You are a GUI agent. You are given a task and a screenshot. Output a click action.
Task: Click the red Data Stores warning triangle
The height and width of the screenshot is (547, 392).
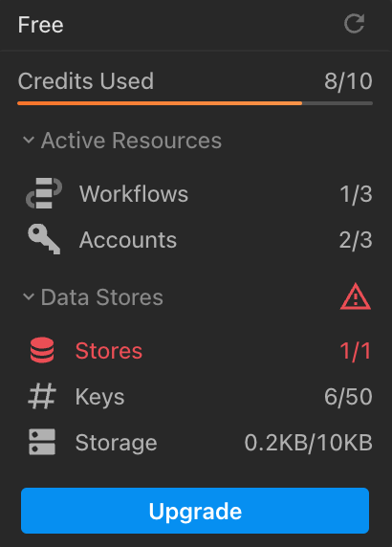pos(356,296)
